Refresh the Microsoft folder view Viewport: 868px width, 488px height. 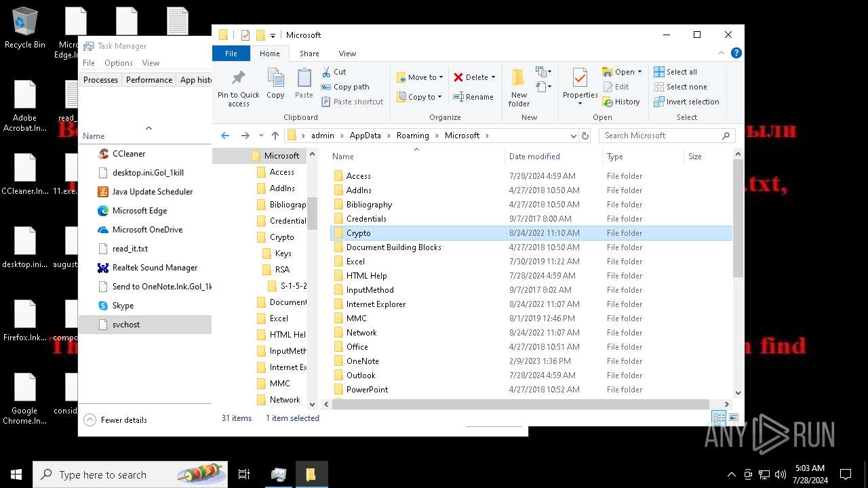586,136
